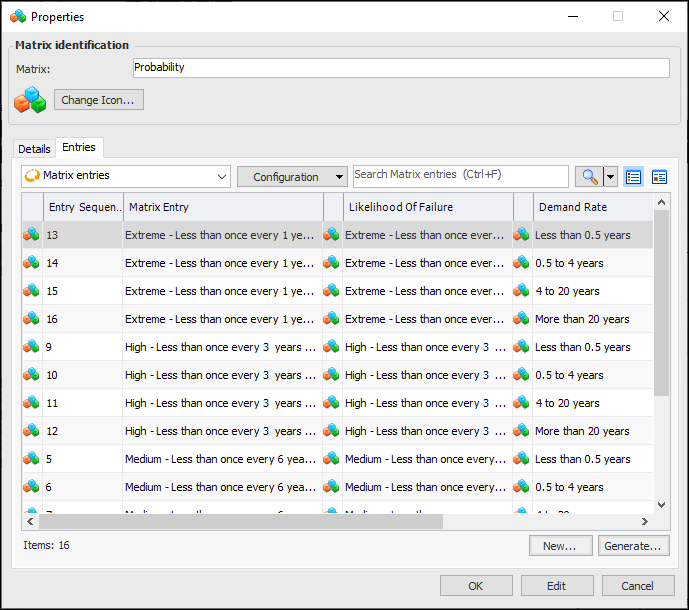The height and width of the screenshot is (610, 689).
Task: Minimize the Properties window
Action: pyautogui.click(x=573, y=16)
